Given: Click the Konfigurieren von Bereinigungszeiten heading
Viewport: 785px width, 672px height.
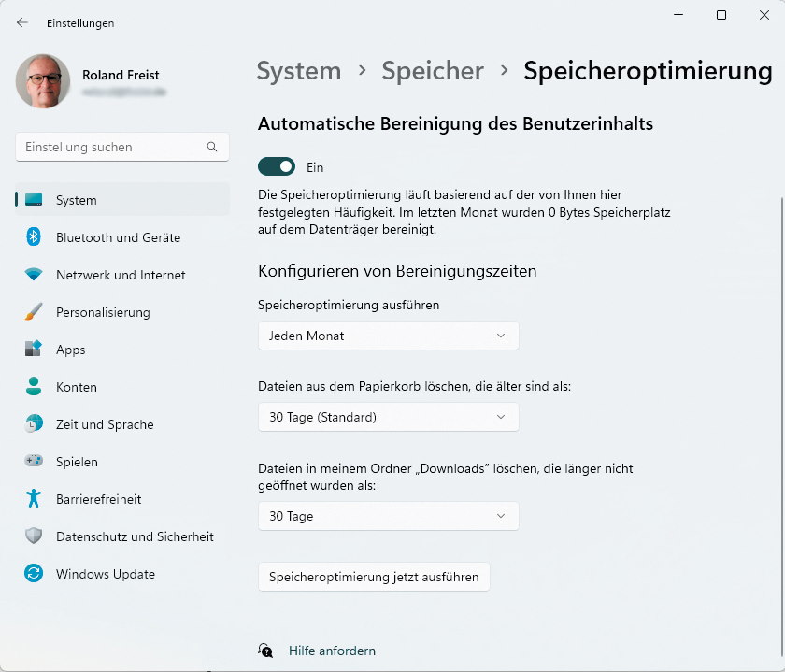Looking at the screenshot, I should 397,271.
